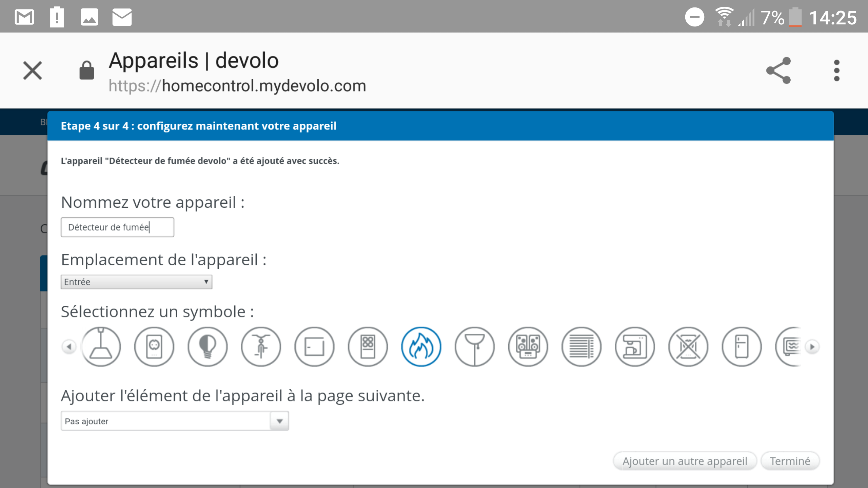Select the floor lamp symbol

click(474, 346)
